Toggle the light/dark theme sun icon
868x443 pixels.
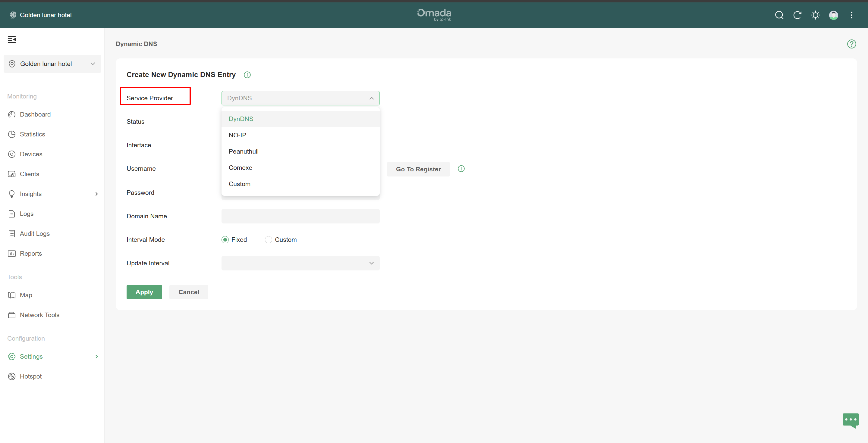(816, 15)
